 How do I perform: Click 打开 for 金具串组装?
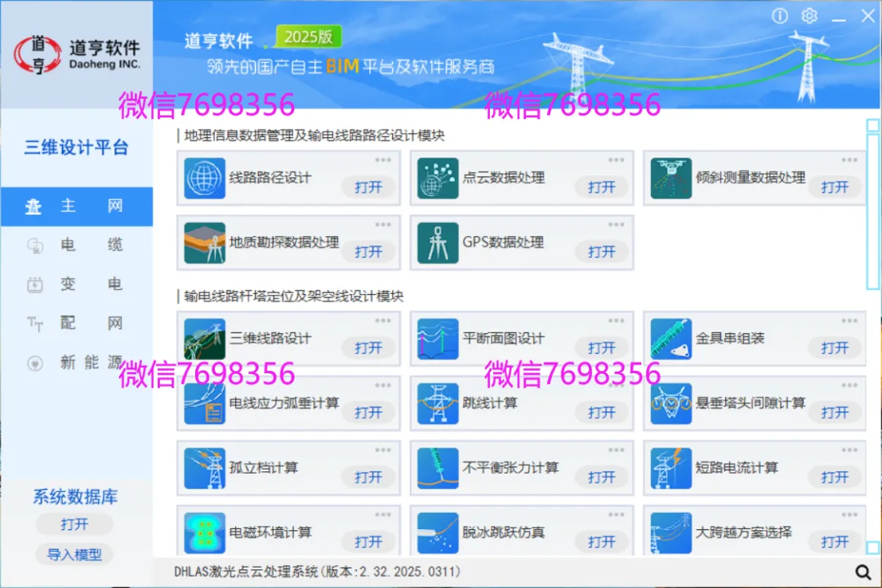click(835, 348)
